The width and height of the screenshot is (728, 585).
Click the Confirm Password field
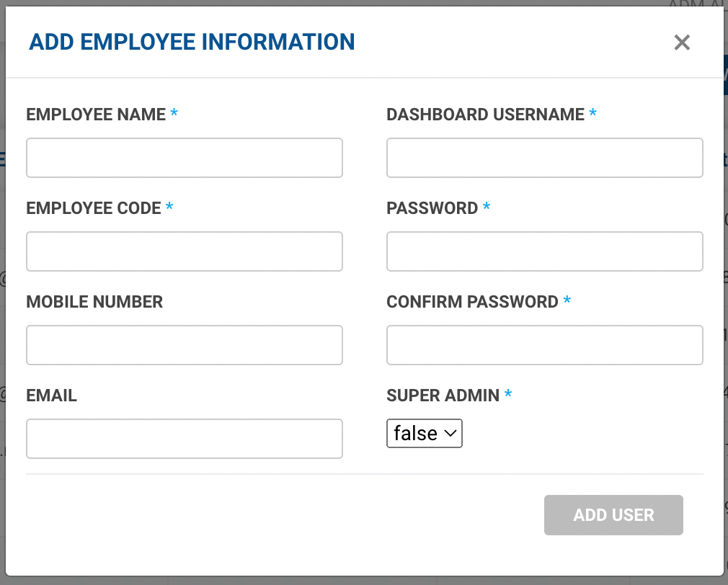(545, 345)
